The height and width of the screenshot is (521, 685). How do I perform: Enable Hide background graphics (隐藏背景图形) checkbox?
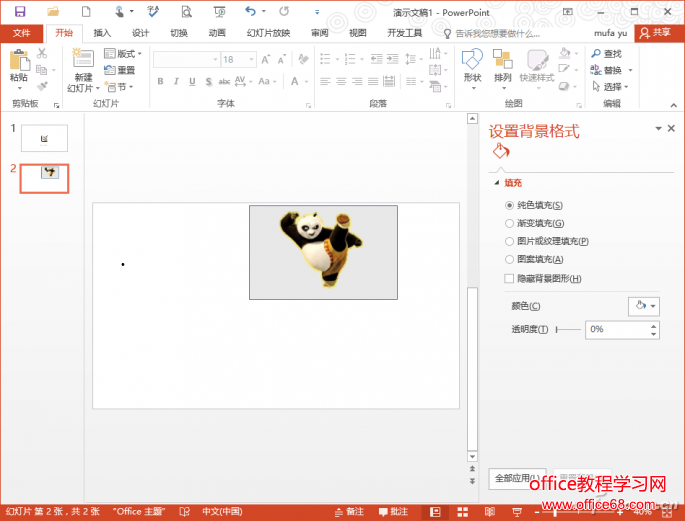[510, 278]
